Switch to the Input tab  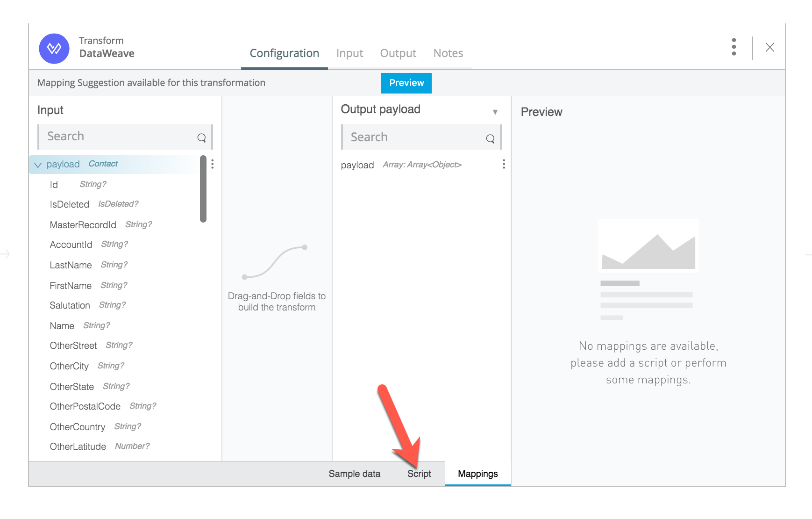point(349,53)
